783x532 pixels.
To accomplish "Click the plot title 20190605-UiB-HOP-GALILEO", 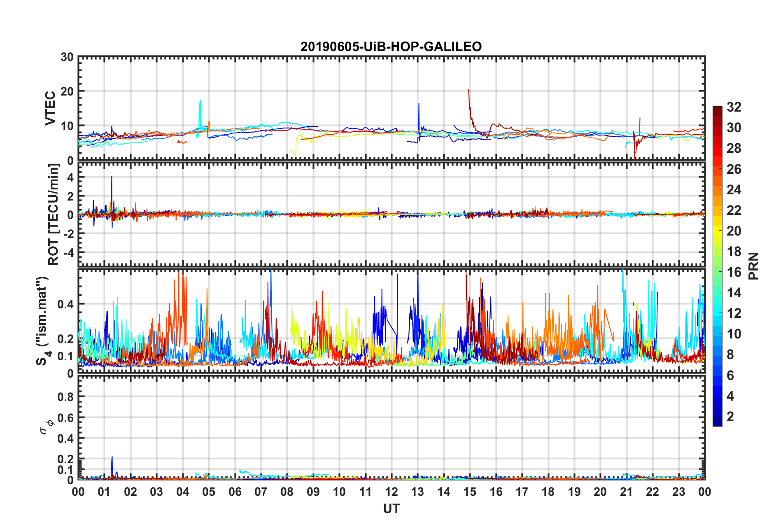I will click(391, 47).
